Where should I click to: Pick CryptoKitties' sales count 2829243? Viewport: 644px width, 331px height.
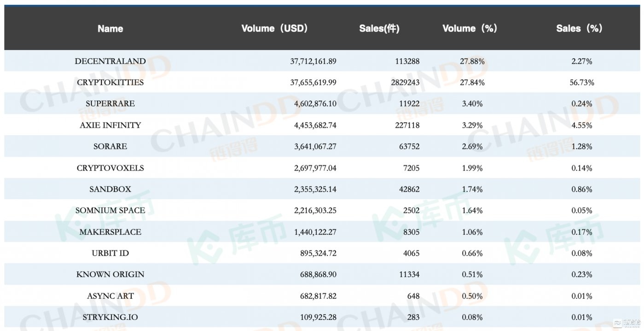[x=406, y=83]
